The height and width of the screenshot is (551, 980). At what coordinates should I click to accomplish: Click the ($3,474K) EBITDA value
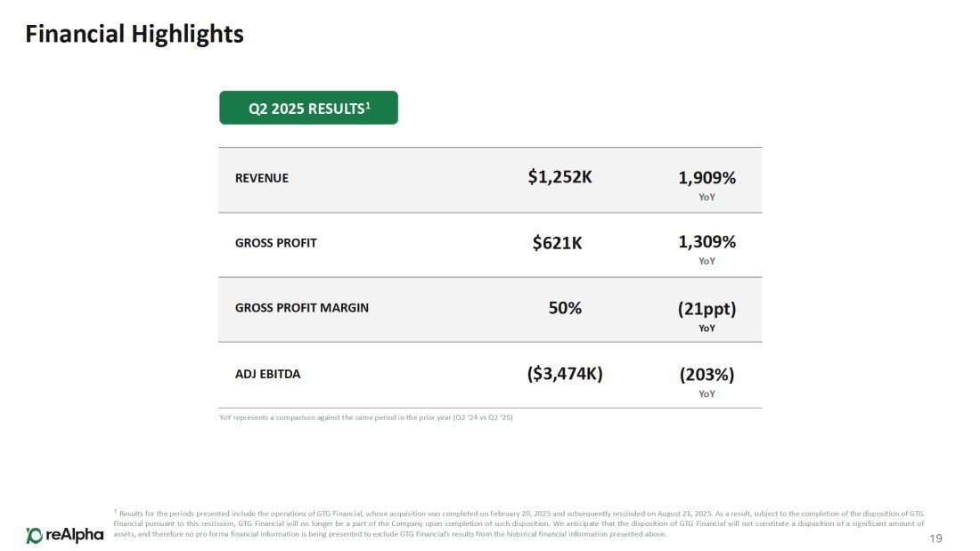click(565, 374)
